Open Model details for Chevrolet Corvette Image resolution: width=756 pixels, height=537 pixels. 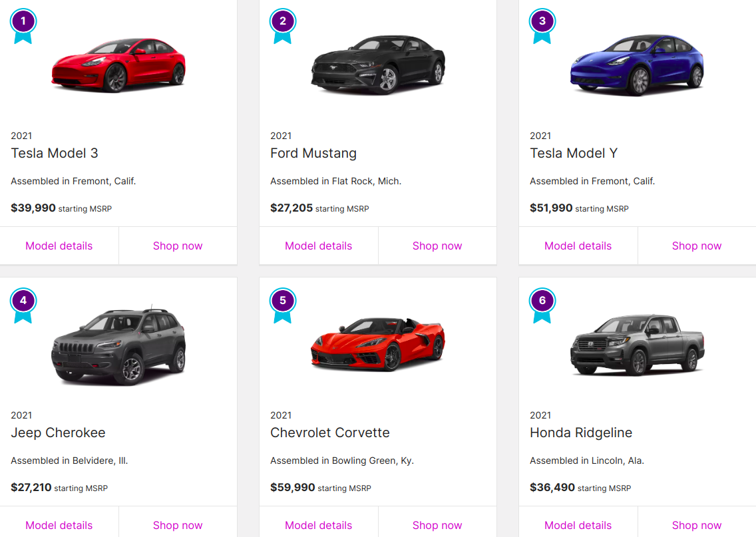click(x=318, y=525)
